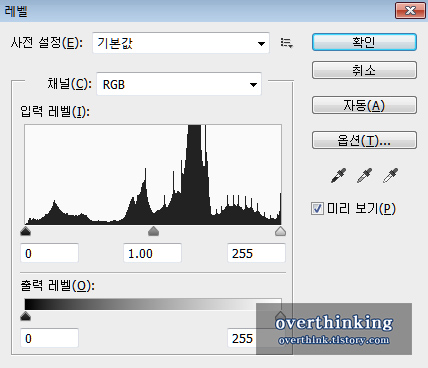The width and height of the screenshot is (428, 368).
Task: Click the output shadow field 0
Action: pyautogui.click(x=49, y=338)
